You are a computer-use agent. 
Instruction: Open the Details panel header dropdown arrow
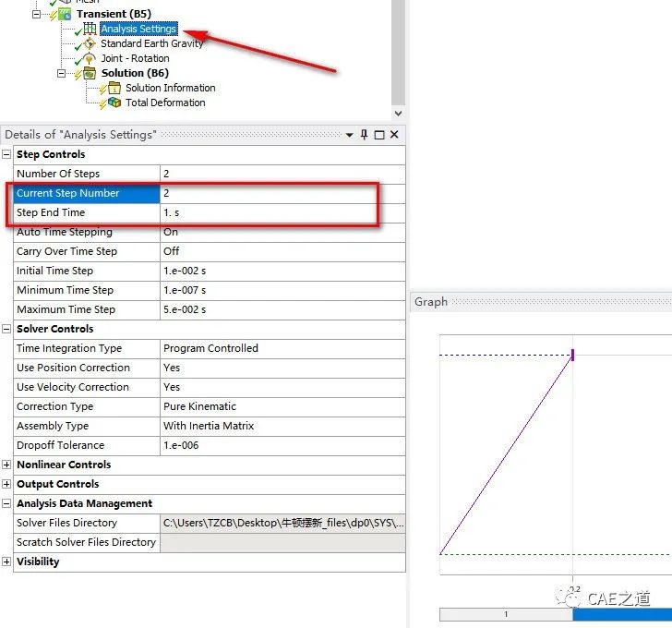[350, 135]
